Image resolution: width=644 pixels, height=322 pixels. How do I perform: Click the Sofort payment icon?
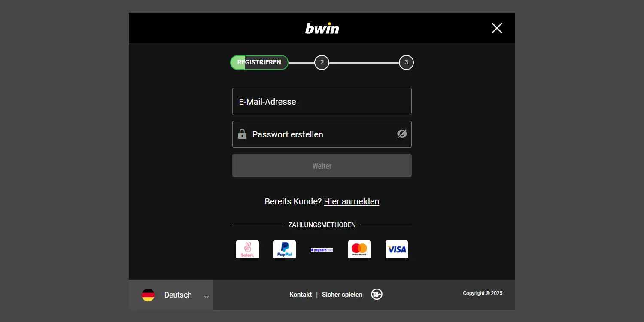point(247,249)
